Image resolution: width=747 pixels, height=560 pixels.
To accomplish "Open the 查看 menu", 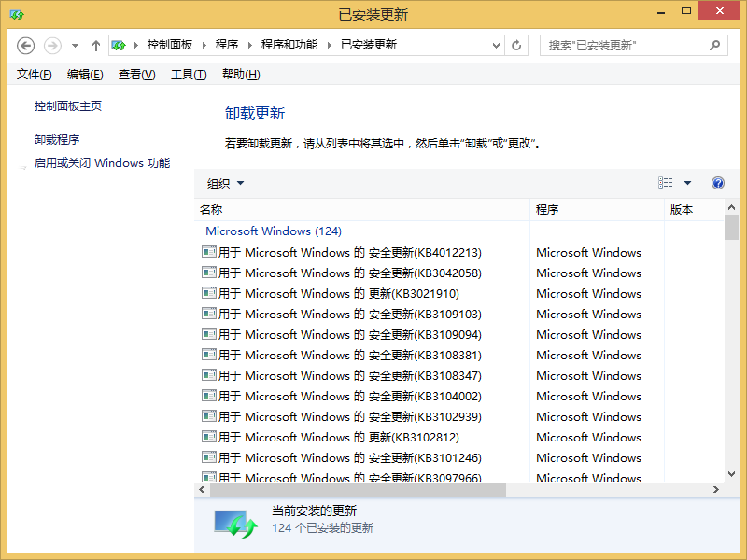I will coord(135,75).
